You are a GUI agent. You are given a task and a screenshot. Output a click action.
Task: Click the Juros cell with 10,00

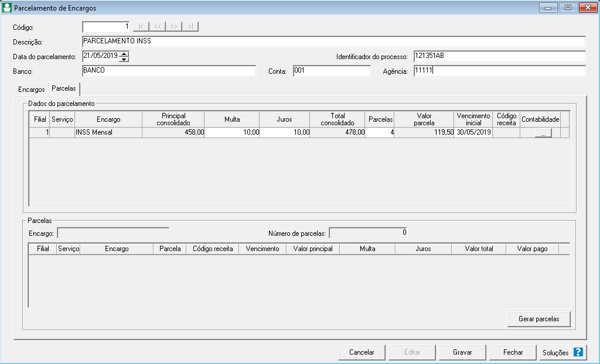(285, 133)
